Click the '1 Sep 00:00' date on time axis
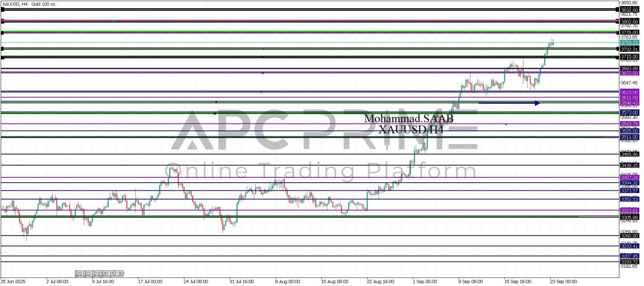The image size is (644, 286). click(x=425, y=282)
